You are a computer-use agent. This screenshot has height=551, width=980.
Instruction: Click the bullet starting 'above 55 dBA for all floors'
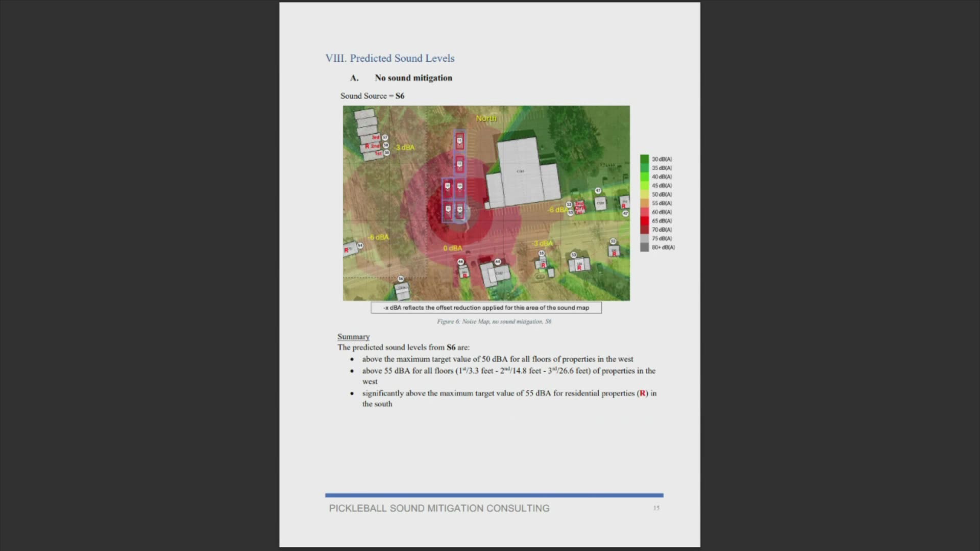coord(509,376)
